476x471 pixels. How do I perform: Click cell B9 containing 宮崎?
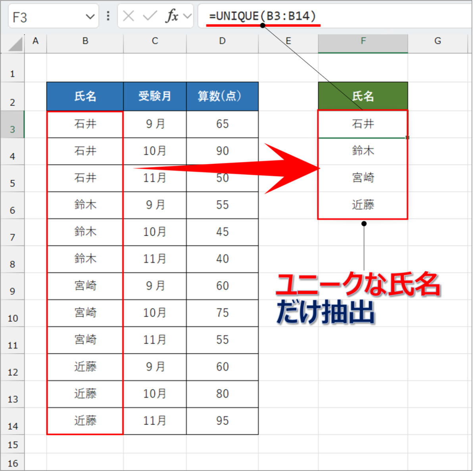(85, 286)
